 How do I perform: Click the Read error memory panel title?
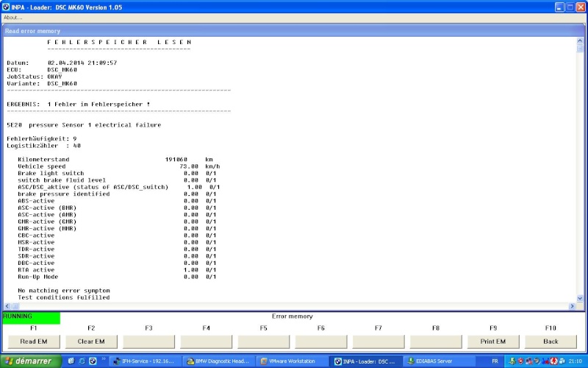[x=32, y=31]
